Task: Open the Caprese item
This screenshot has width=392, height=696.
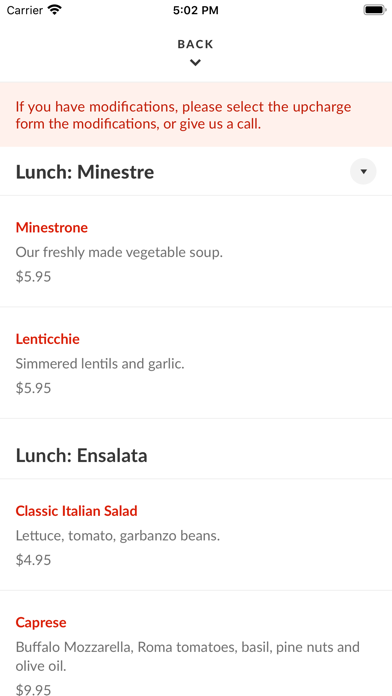Action: pyautogui.click(x=41, y=622)
